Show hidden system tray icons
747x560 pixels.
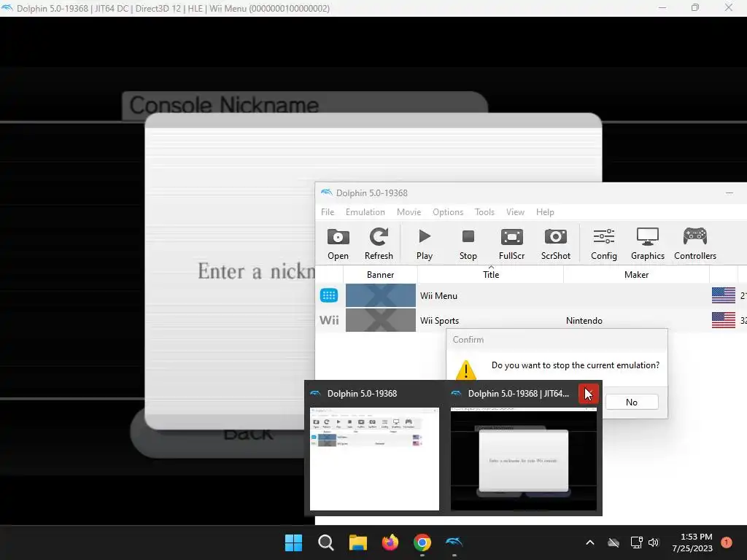(589, 542)
